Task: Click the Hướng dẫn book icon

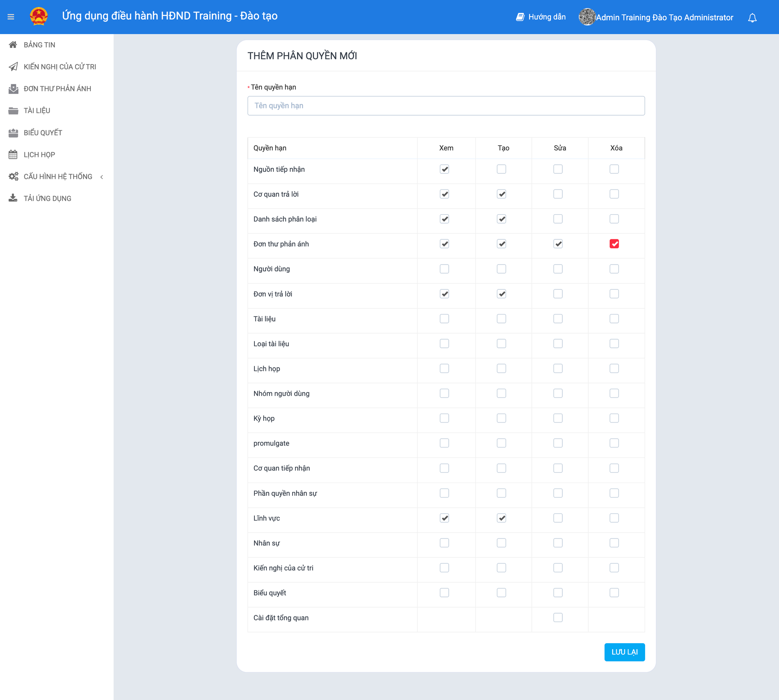Action: tap(520, 17)
